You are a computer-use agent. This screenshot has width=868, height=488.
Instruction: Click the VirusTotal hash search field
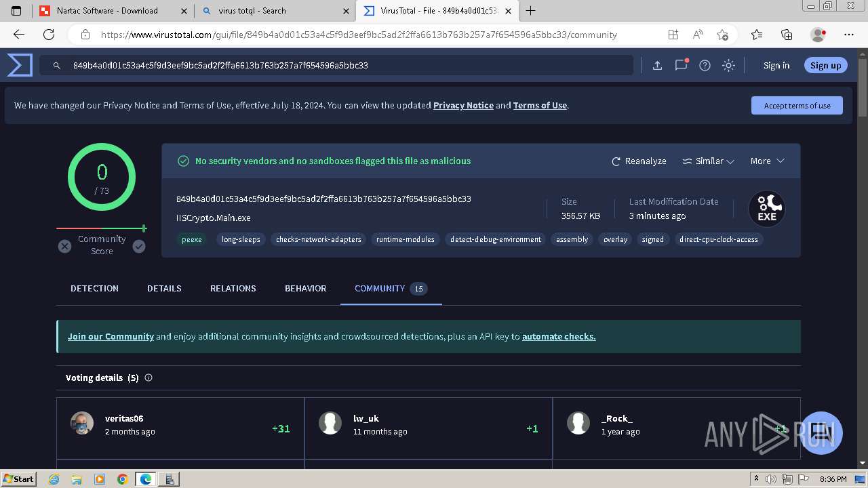click(x=336, y=66)
